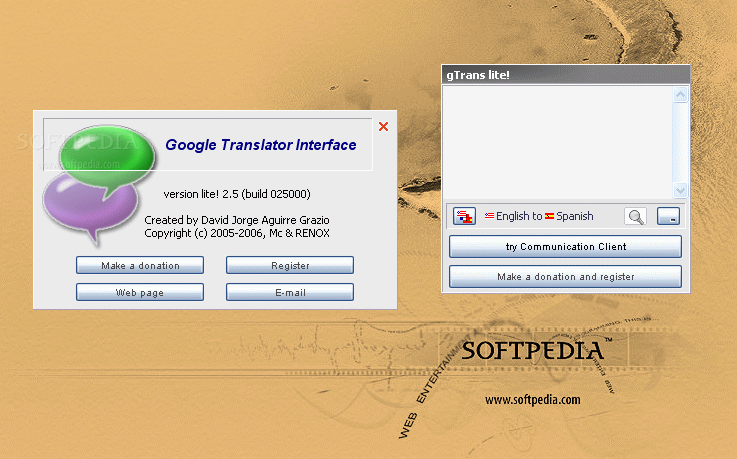Viewport: 737px width, 459px height.
Task: Click the Google Translator Interface heading
Action: click(261, 145)
